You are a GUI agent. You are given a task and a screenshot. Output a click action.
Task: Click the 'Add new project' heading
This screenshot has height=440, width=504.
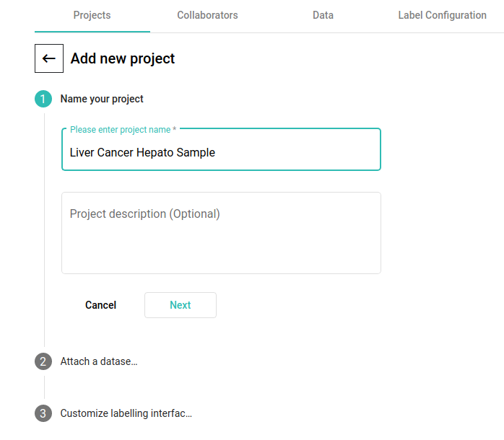[x=123, y=58]
